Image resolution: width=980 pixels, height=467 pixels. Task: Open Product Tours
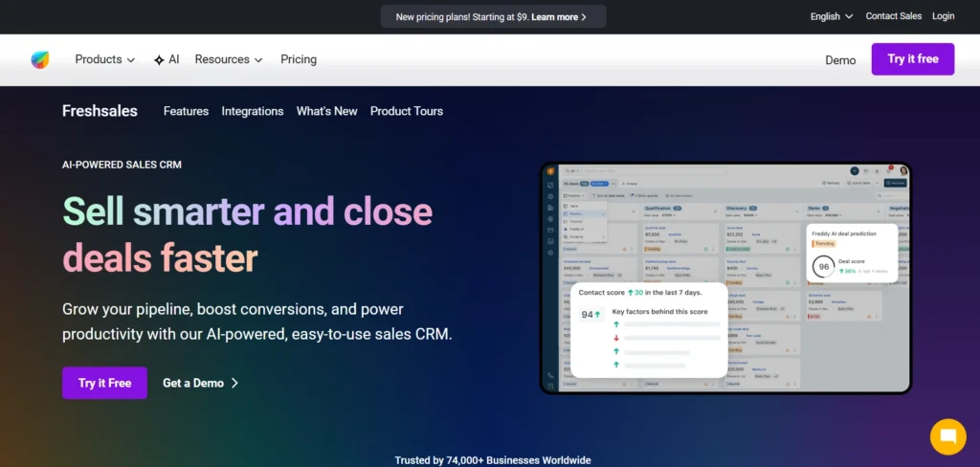coord(406,111)
